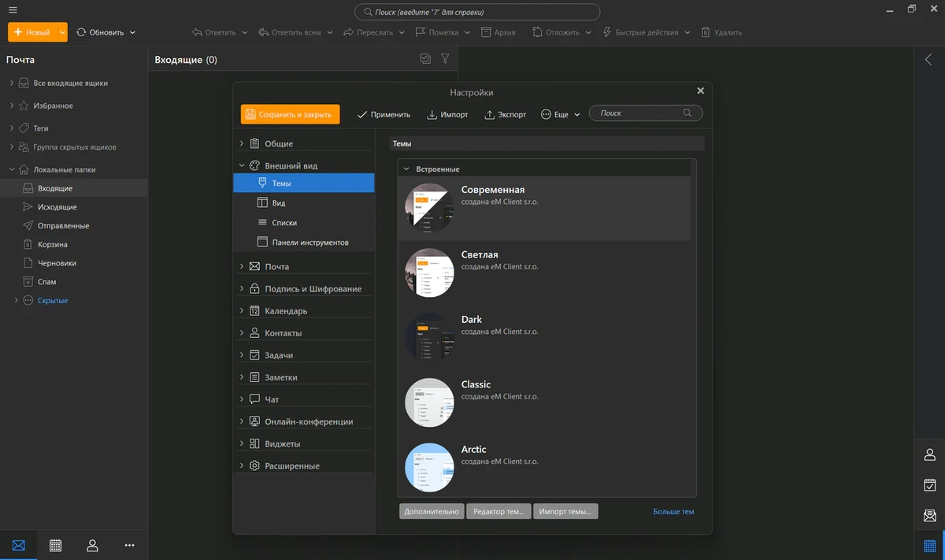945x560 pixels.
Task: Focus the main search field at top
Action: (x=477, y=13)
